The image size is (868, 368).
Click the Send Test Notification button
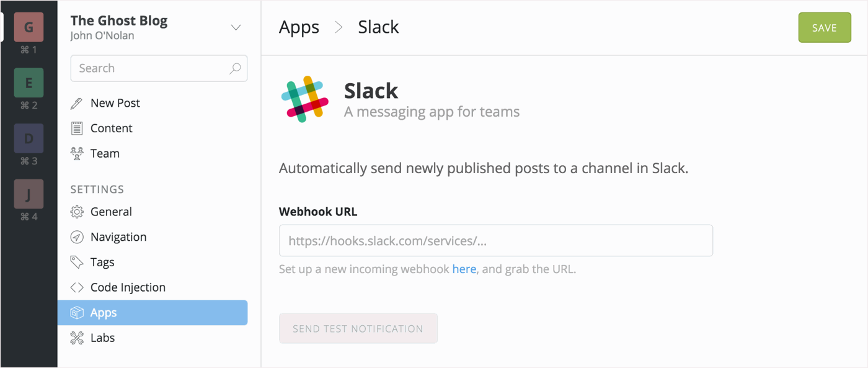coord(358,328)
